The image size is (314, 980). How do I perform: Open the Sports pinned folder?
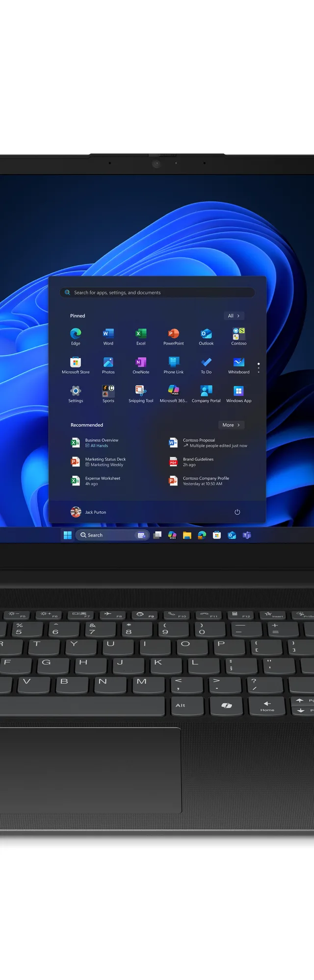point(108,393)
